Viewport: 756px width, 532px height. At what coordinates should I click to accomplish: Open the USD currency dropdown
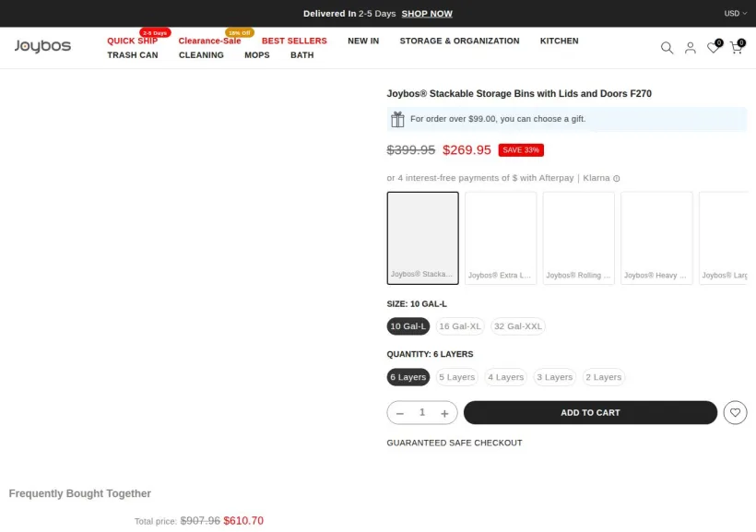736,14
